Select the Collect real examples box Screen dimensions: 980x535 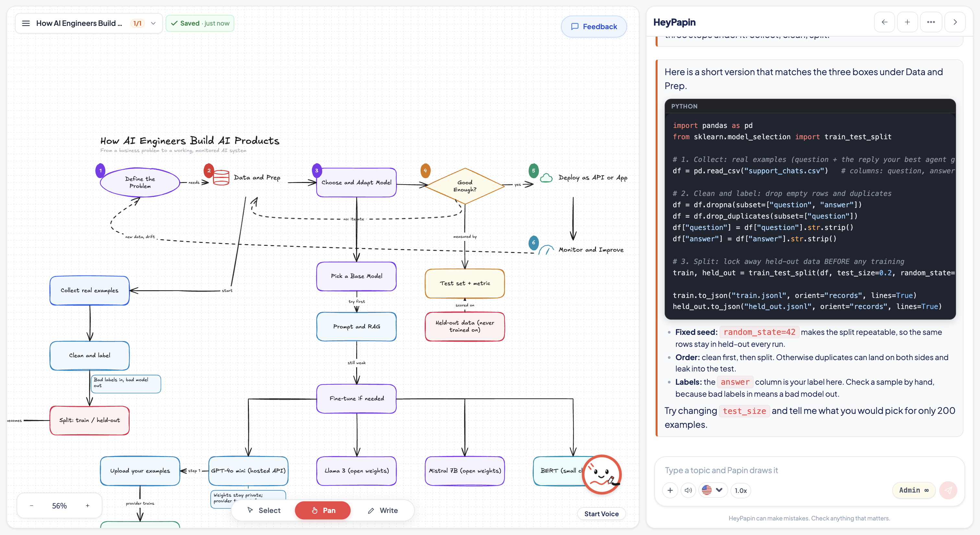pyautogui.click(x=89, y=290)
